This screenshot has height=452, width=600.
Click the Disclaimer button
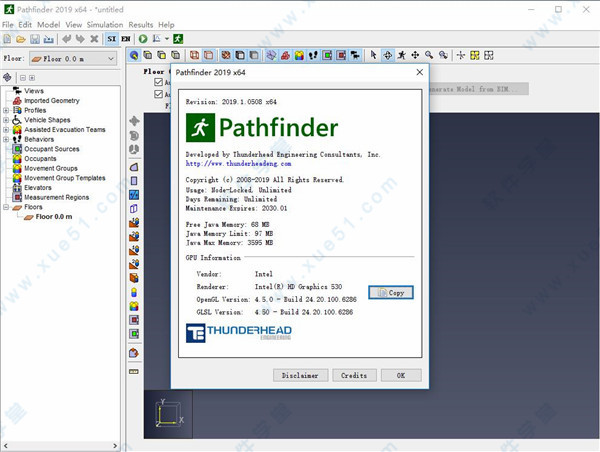coord(300,375)
